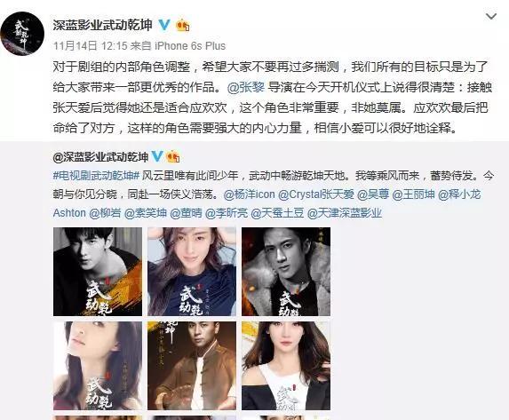Click verified badge in the reposted post header

[x=157, y=157]
